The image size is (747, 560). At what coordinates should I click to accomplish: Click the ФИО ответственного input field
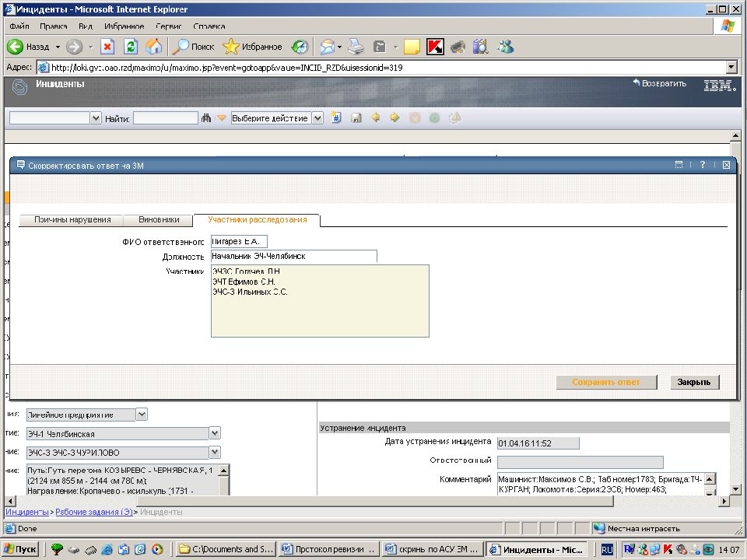click(x=239, y=241)
